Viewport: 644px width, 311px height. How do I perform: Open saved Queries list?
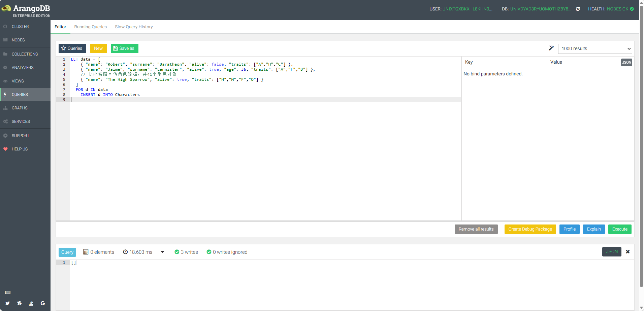click(72, 48)
